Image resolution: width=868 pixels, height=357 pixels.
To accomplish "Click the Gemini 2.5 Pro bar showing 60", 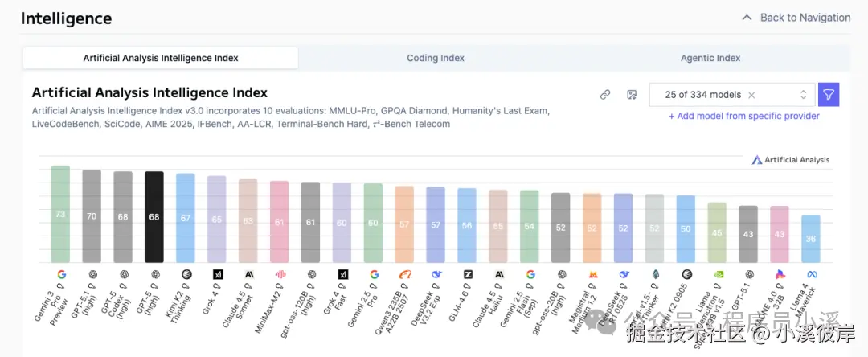I will coord(374,223).
